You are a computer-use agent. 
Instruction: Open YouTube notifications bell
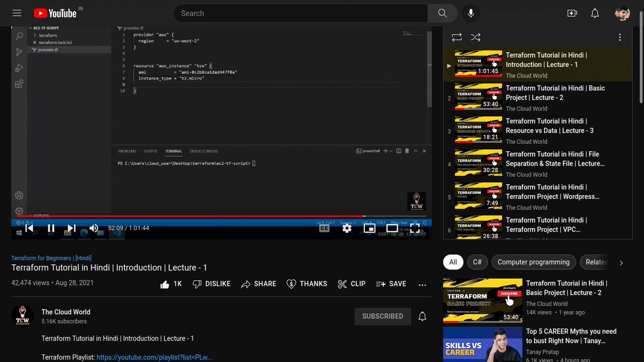click(595, 13)
